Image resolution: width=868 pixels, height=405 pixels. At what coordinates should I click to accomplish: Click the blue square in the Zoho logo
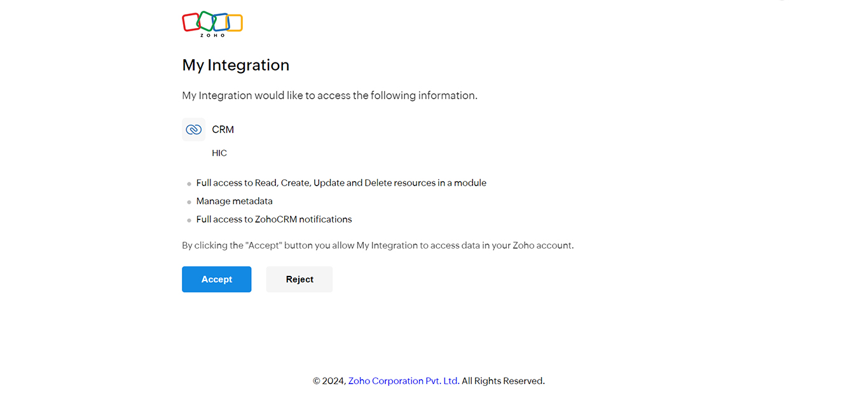click(x=221, y=22)
